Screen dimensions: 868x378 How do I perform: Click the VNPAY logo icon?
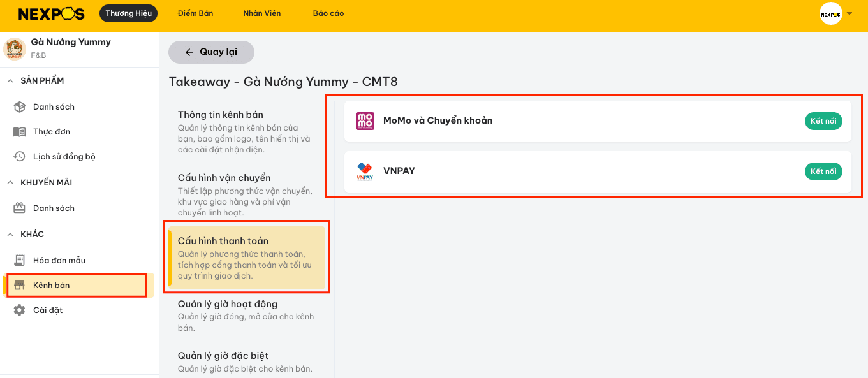[x=365, y=171]
